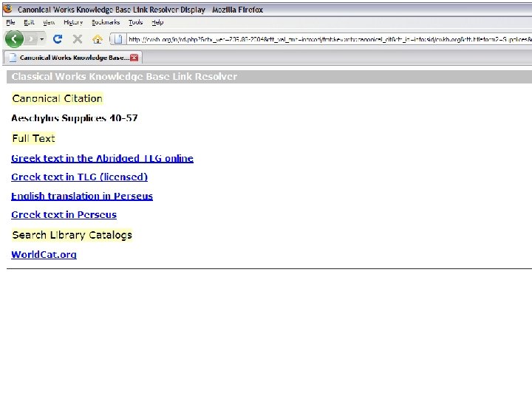The image size is (532, 399).
Task: Click the Full Text heading
Action: pos(33,138)
